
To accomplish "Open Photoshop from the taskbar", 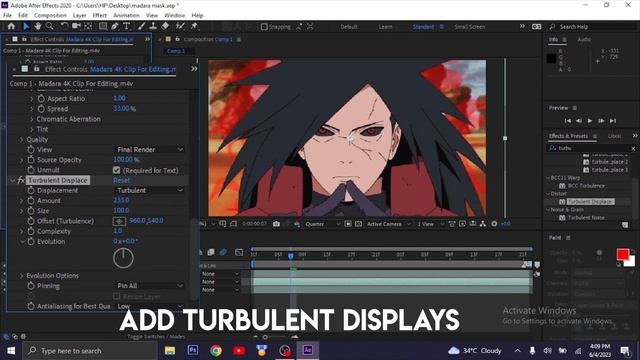I will [193, 350].
